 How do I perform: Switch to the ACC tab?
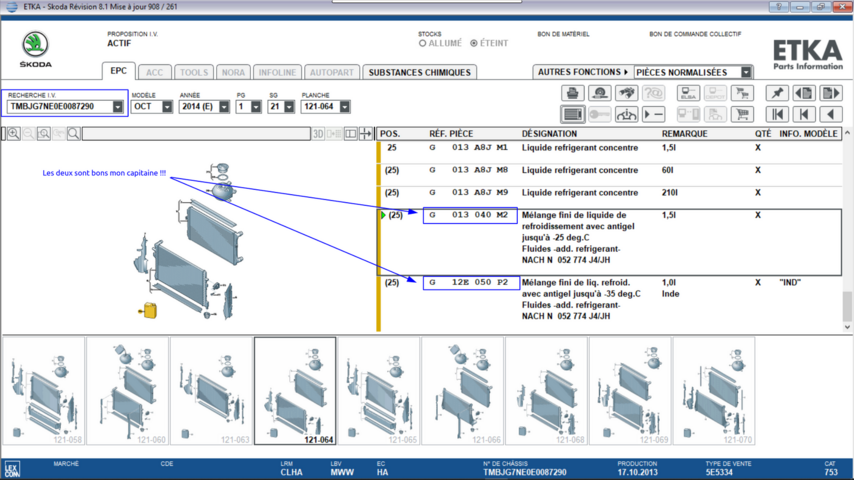click(x=154, y=72)
